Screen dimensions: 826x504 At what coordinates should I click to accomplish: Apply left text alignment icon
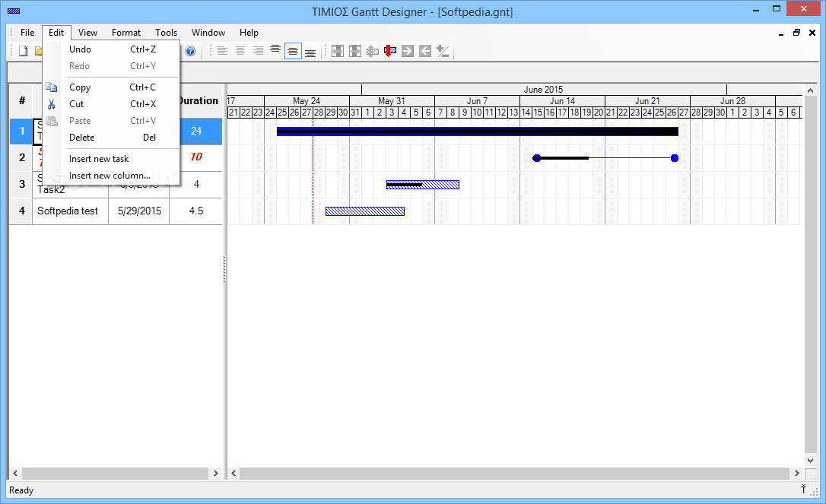(x=222, y=51)
